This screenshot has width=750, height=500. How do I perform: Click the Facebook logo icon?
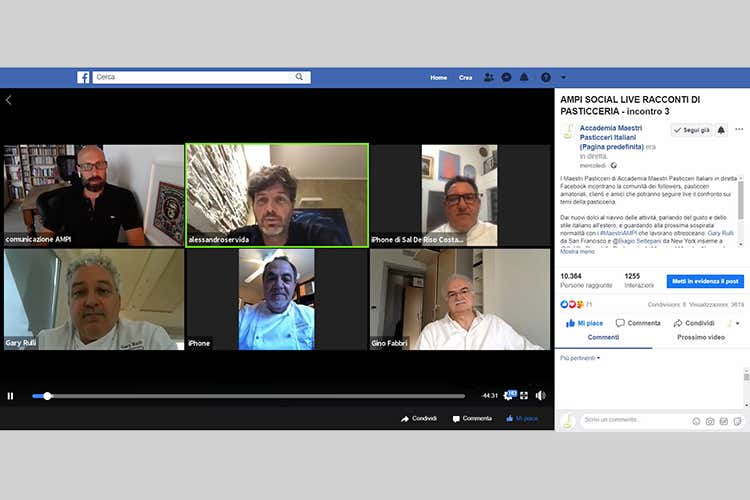83,78
